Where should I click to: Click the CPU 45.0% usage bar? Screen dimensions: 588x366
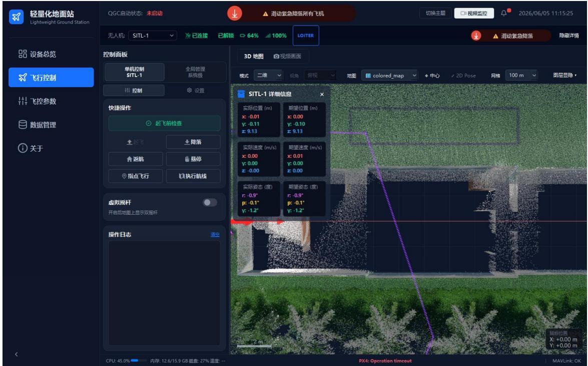tap(139, 361)
